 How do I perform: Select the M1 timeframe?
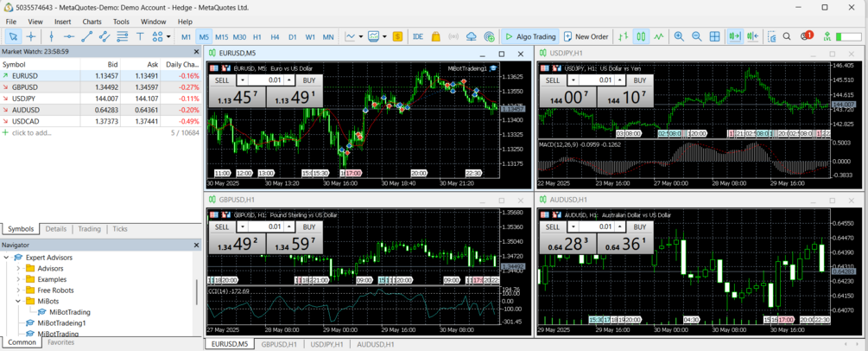[x=187, y=36]
